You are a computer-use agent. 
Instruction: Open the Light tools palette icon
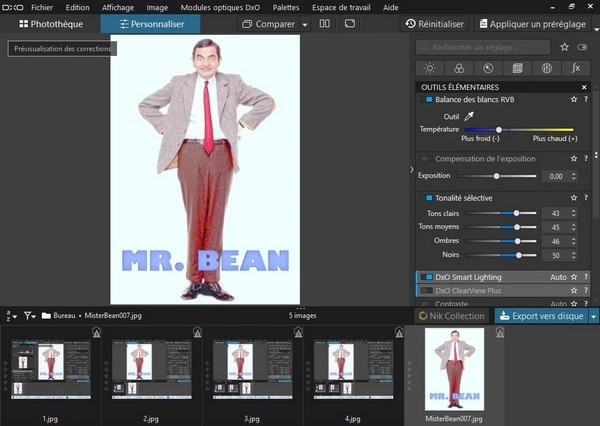430,69
